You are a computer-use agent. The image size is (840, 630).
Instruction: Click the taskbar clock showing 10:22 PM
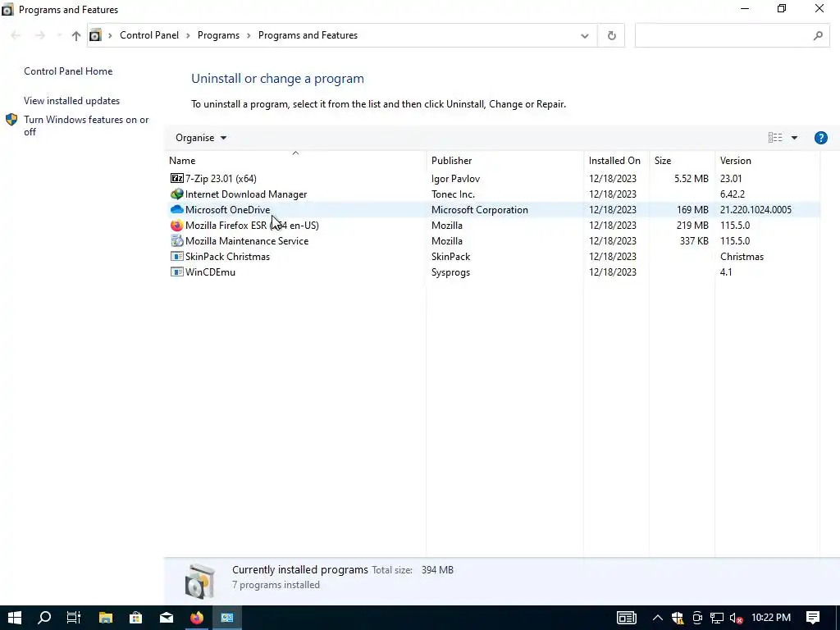[771, 618]
